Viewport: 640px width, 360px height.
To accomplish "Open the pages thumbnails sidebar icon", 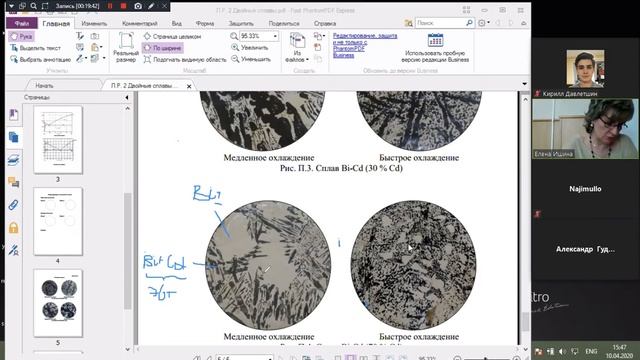I will (x=13, y=137).
